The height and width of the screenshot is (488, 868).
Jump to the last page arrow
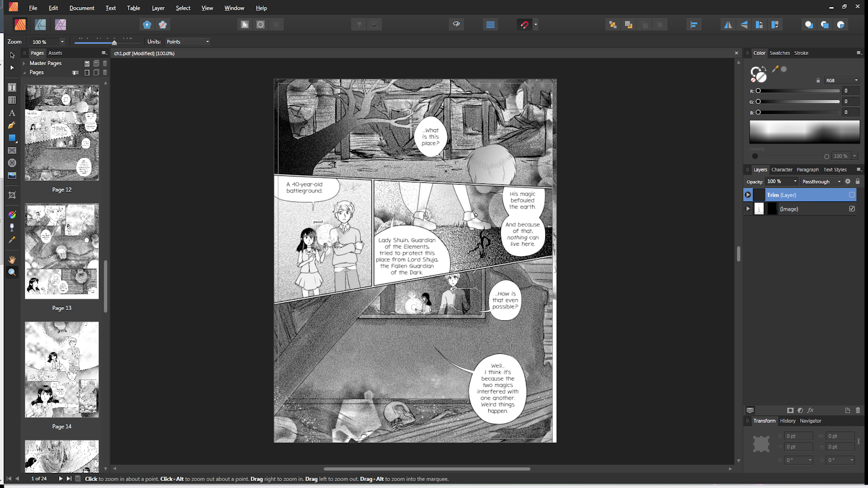(x=69, y=479)
